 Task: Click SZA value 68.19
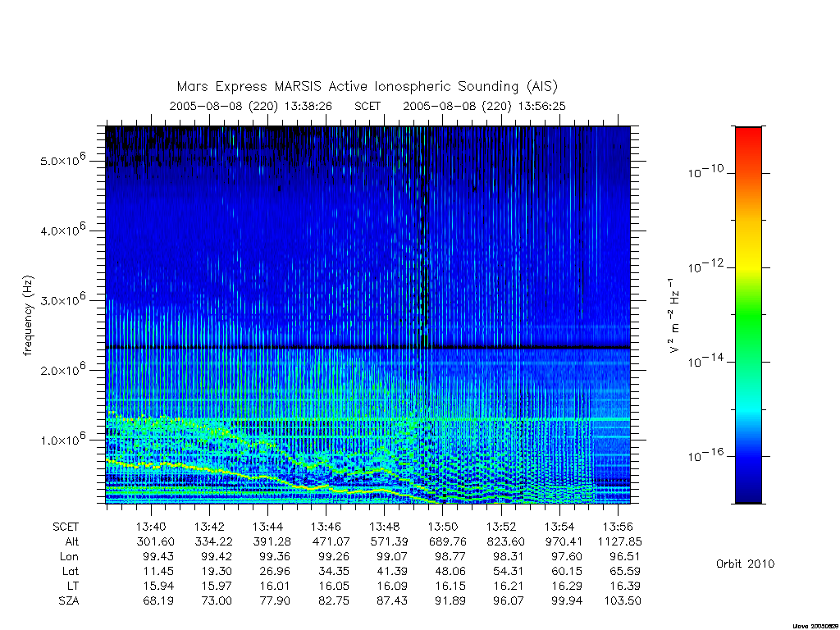pos(158,601)
